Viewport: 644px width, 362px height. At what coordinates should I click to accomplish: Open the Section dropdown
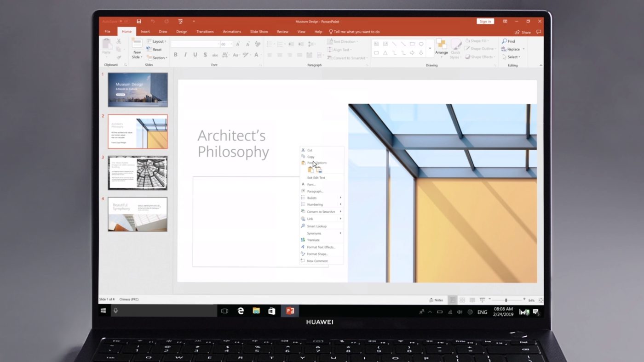pos(157,58)
